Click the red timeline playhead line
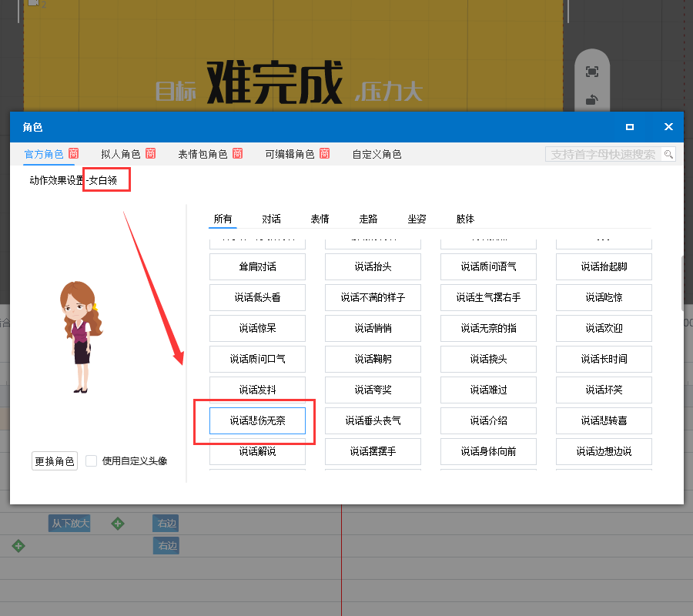Screen dimensions: 693x616 [x=341, y=560]
